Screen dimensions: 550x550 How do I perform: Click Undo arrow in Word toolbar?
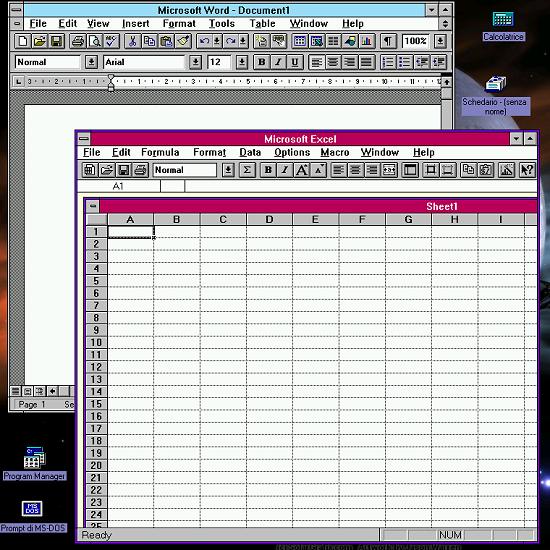tap(204, 41)
